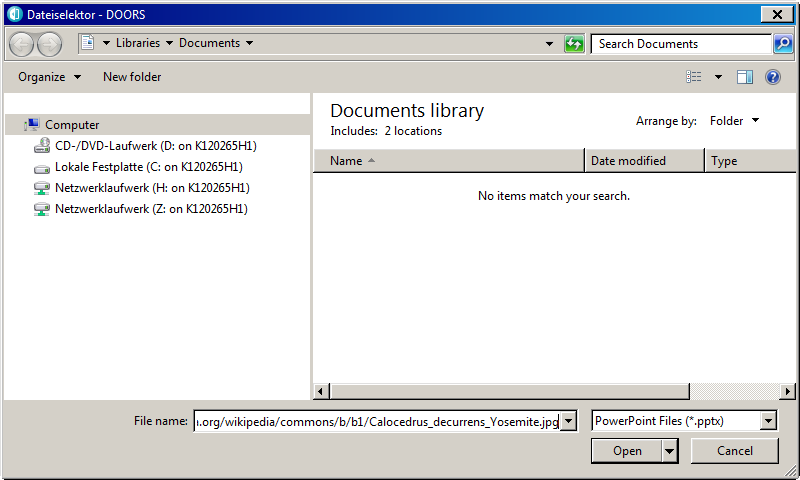Open the Arrange by Folder dropdown
800x480 pixels.
coord(734,121)
